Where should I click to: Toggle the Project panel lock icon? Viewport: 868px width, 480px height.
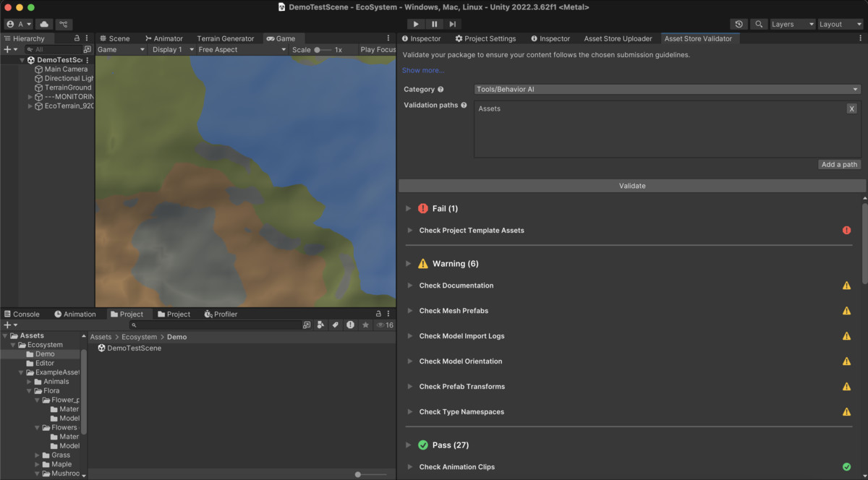click(x=378, y=314)
